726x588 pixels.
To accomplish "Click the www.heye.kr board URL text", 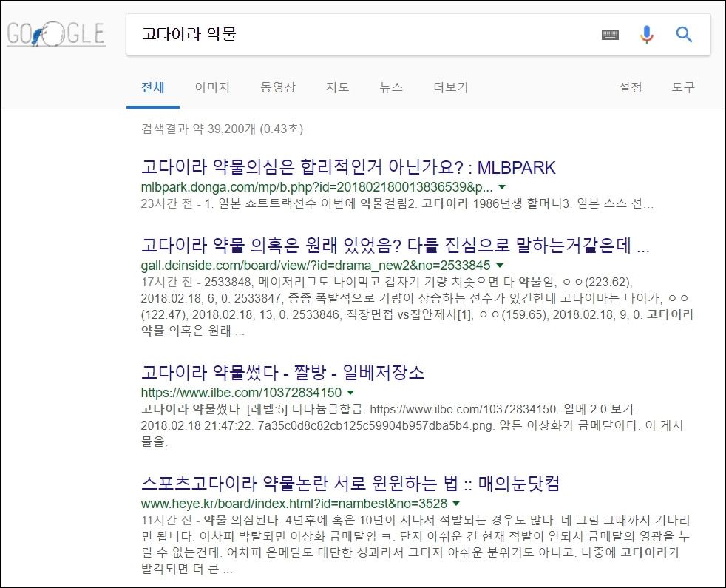I will 294,503.
